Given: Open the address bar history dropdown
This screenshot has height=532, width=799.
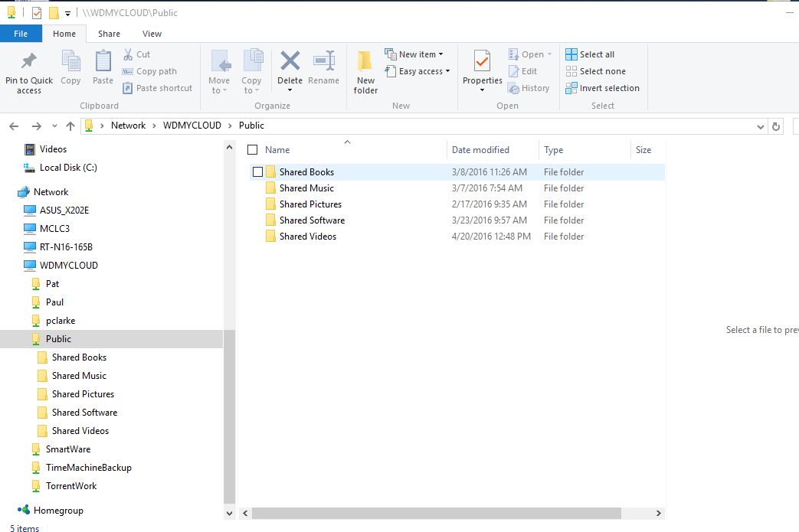Looking at the screenshot, I should point(760,126).
